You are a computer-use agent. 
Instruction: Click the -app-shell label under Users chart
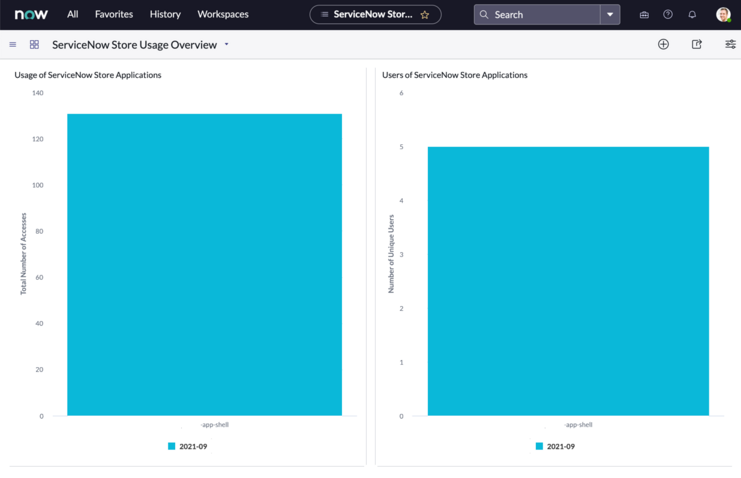pyautogui.click(x=578, y=425)
